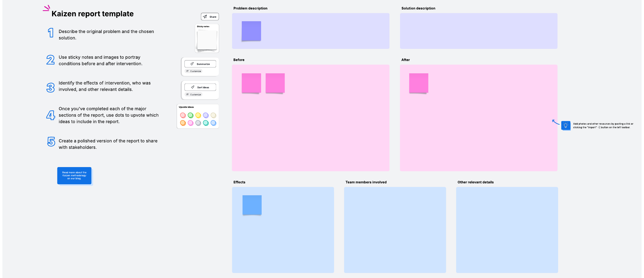Click the empty Team members involved area

pos(395,230)
